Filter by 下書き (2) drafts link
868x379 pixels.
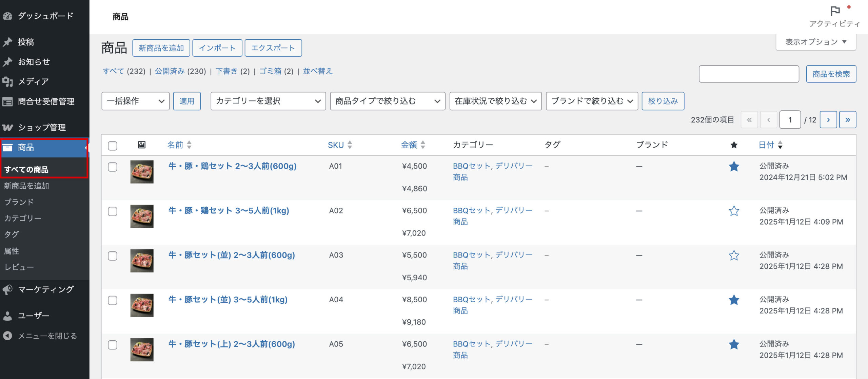pyautogui.click(x=226, y=71)
